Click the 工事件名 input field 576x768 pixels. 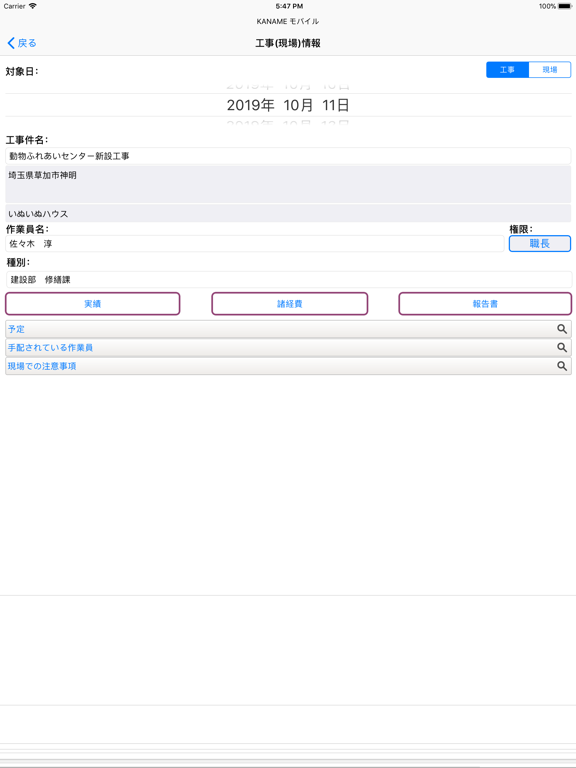pyautogui.click(x=288, y=156)
